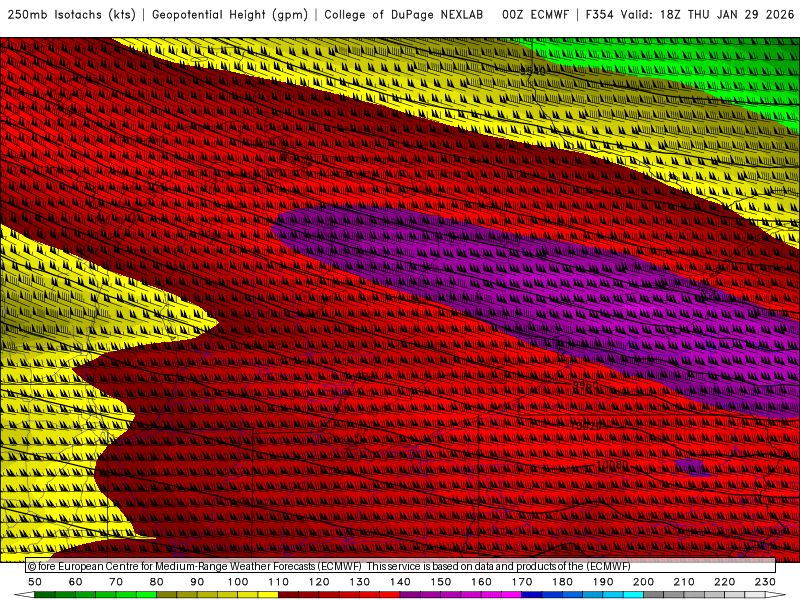800x600 pixels.
Task: Select the dark maroon swatch just after 110
Action: [x=288, y=595]
